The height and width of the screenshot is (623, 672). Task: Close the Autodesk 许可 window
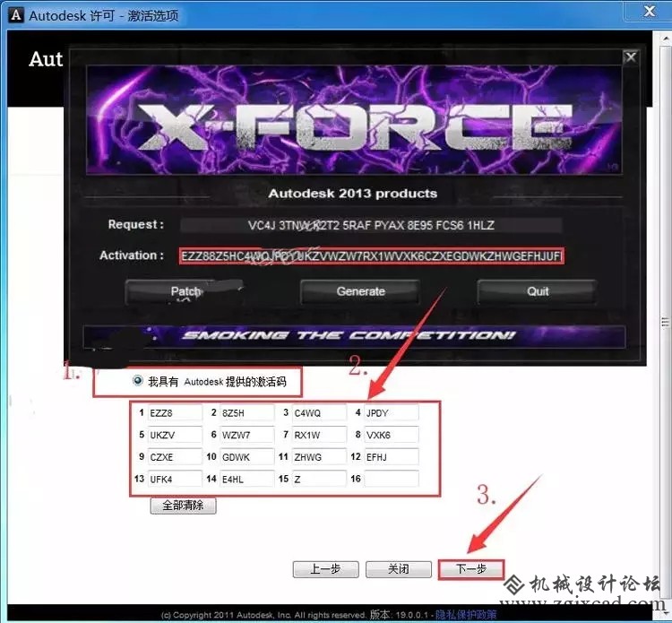tap(649, 11)
